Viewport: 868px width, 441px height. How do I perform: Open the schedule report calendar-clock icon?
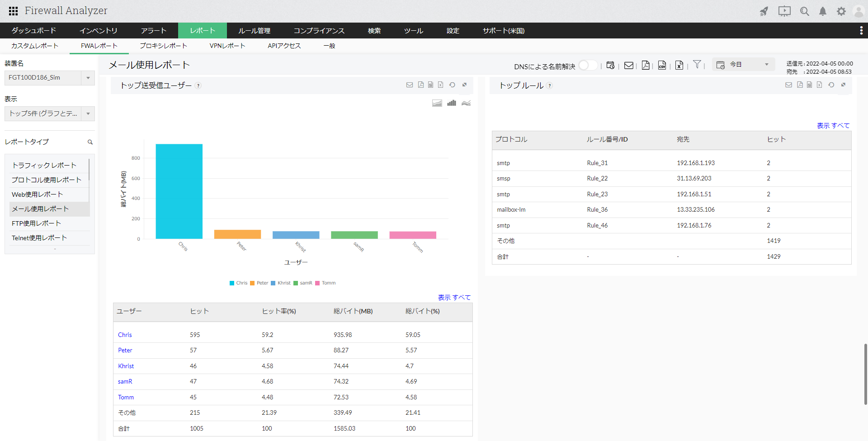click(x=610, y=66)
